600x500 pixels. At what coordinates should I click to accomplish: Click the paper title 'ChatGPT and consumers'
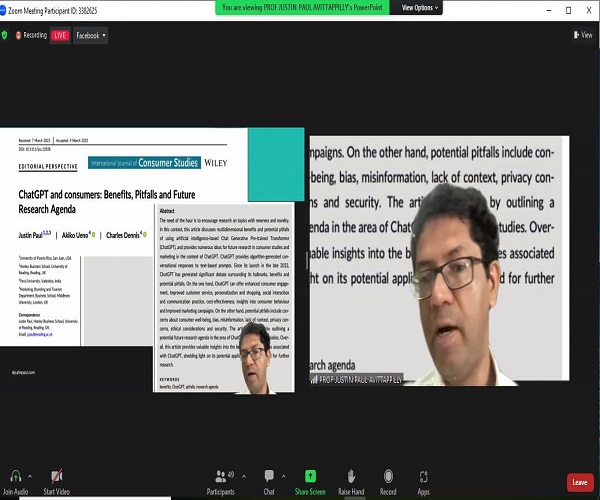click(x=107, y=202)
